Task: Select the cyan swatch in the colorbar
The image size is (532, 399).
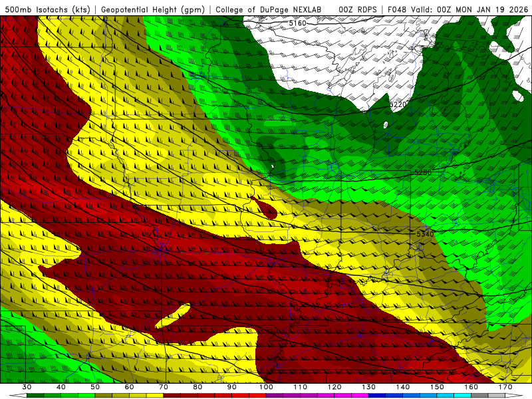Action: [x=462, y=395]
